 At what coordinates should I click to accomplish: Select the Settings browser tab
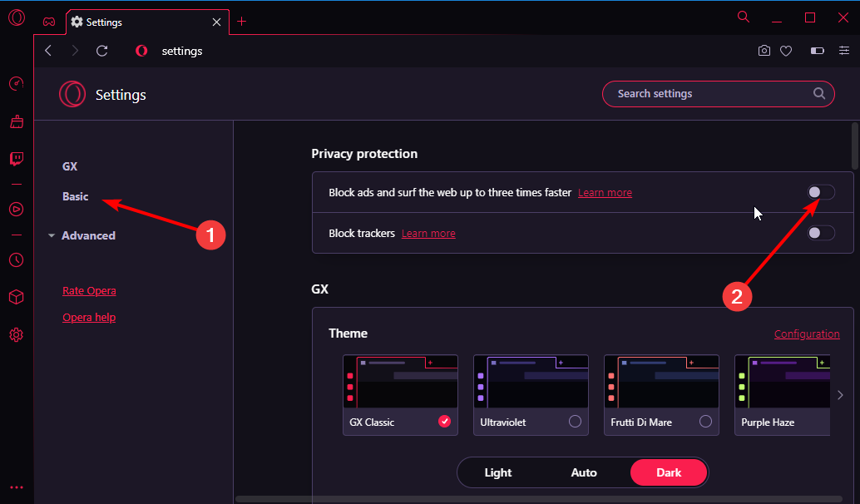click(147, 22)
